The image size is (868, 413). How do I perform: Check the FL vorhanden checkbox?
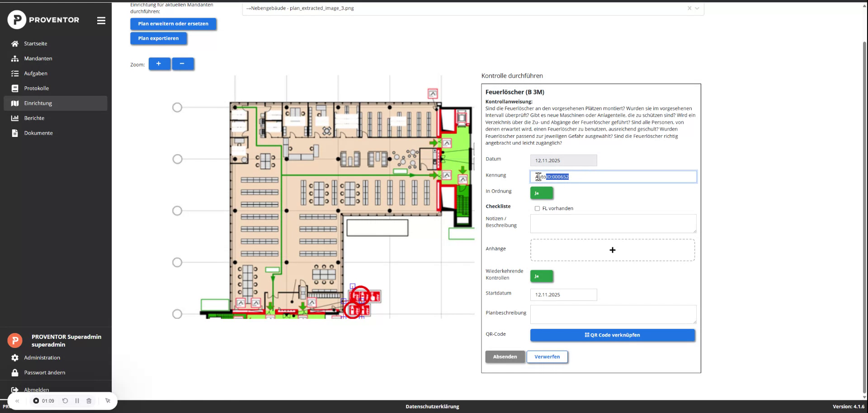coord(537,208)
